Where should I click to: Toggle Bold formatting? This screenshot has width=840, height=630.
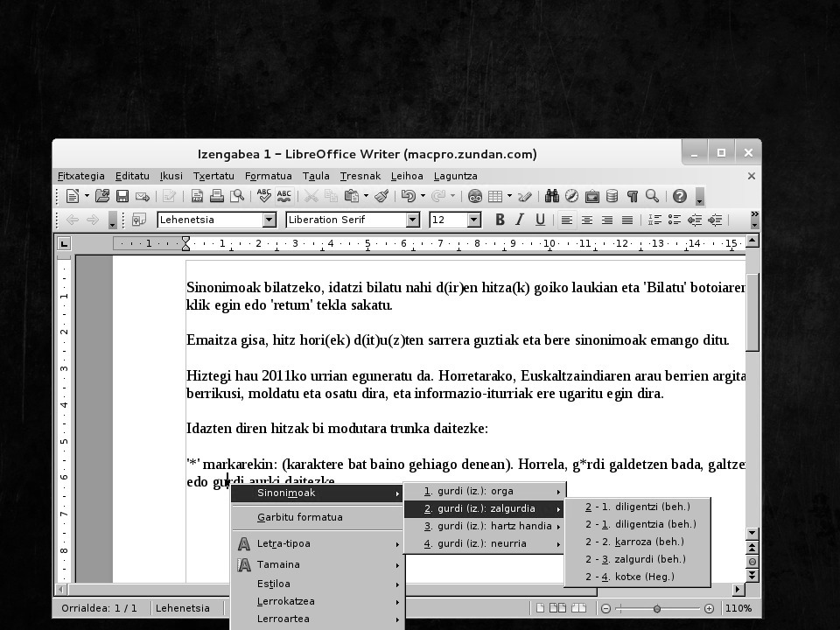pyautogui.click(x=500, y=220)
